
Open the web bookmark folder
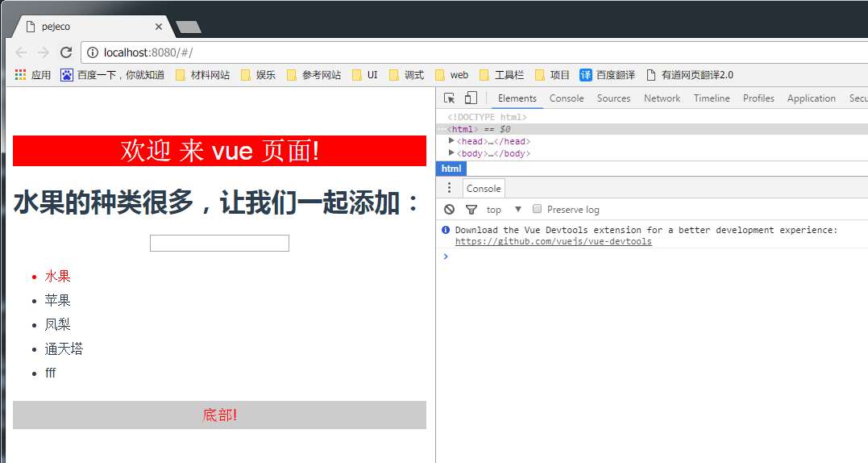coord(451,75)
